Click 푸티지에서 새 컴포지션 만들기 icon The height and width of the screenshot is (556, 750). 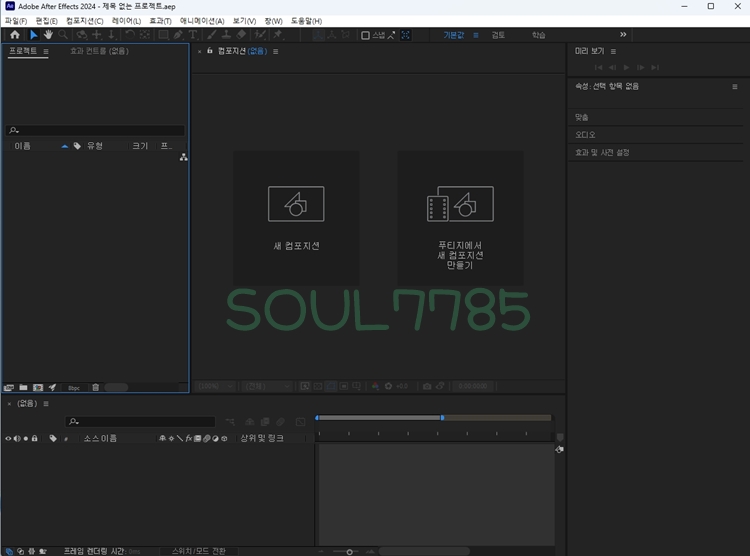pyautogui.click(x=460, y=204)
